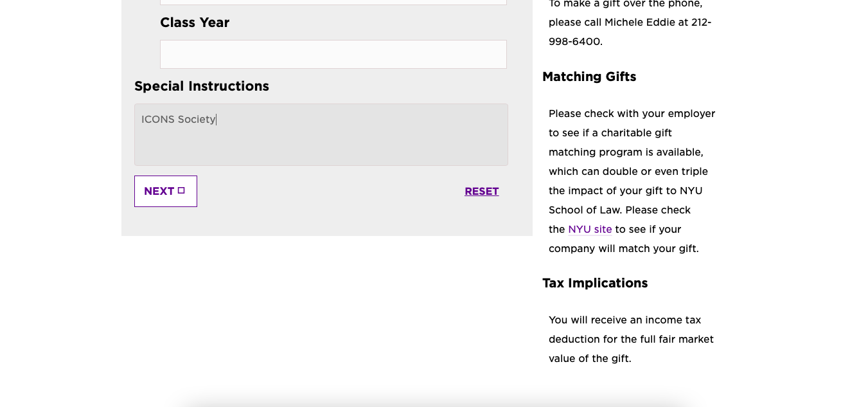Image resolution: width=868 pixels, height=407 pixels.
Task: Click the small square icon beside NEXT
Action: (181, 190)
